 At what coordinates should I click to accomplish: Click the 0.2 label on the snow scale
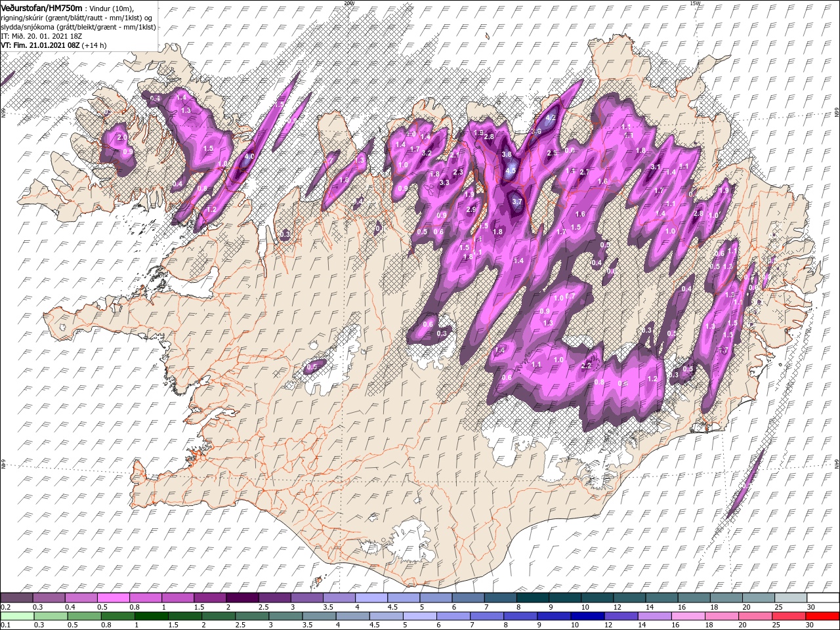click(x=5, y=607)
